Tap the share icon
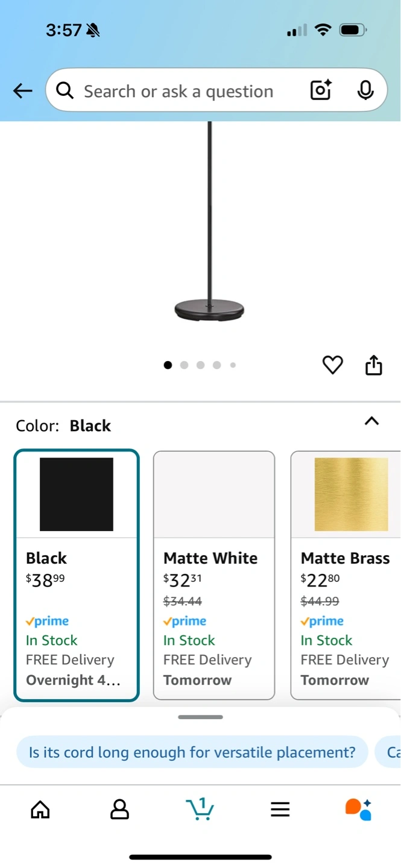401x868 pixels. 374,365
